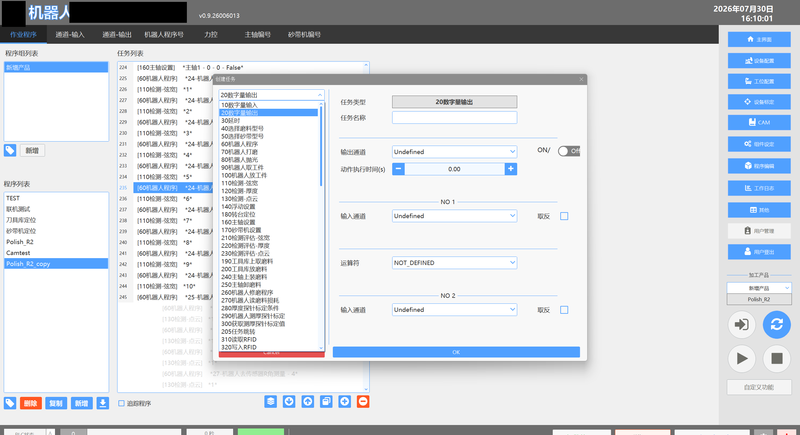
Task: Switch to the 主轴编号 tab
Action: click(x=258, y=35)
